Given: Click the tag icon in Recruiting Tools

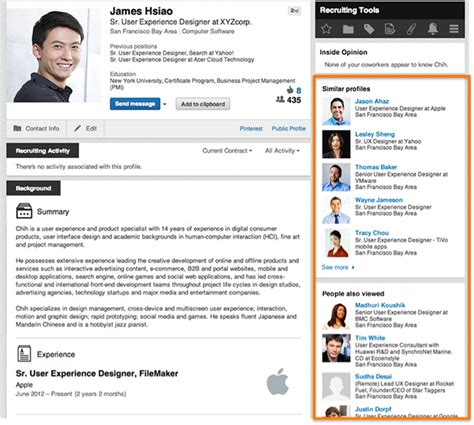Looking at the screenshot, I should tap(369, 29).
